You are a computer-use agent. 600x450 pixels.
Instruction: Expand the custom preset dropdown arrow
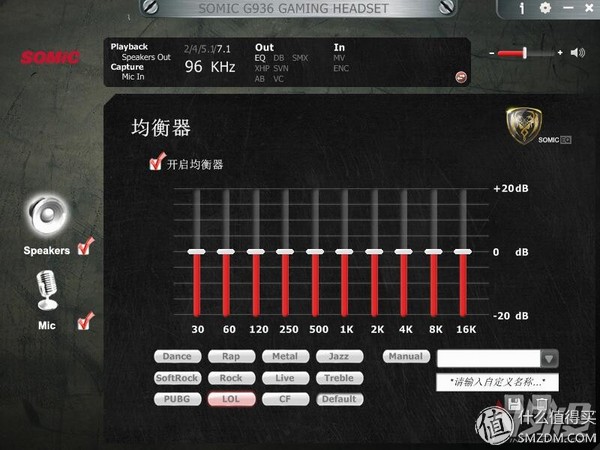coord(549,358)
